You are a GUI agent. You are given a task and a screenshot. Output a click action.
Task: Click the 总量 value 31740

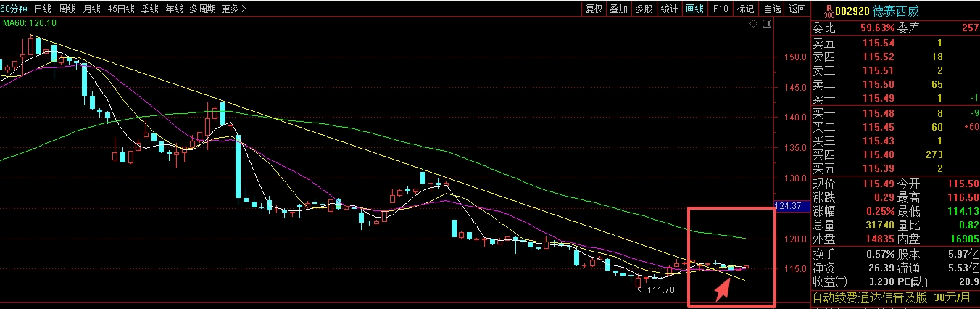tap(881, 226)
